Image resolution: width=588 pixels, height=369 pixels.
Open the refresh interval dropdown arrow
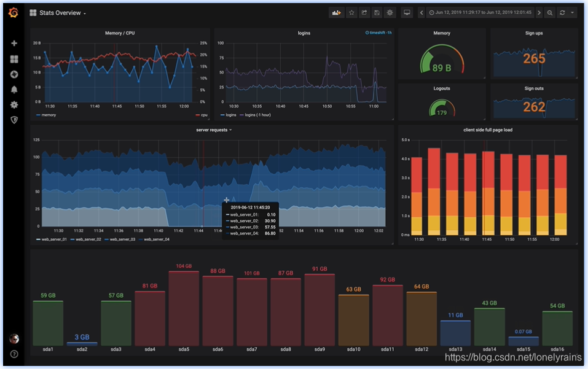click(572, 13)
